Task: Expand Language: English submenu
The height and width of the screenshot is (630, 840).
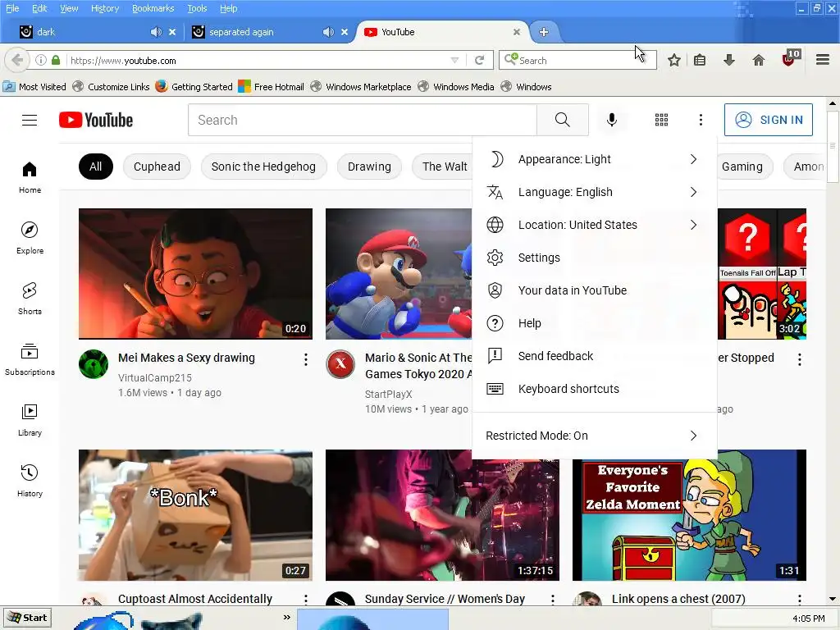Action: 594,192
